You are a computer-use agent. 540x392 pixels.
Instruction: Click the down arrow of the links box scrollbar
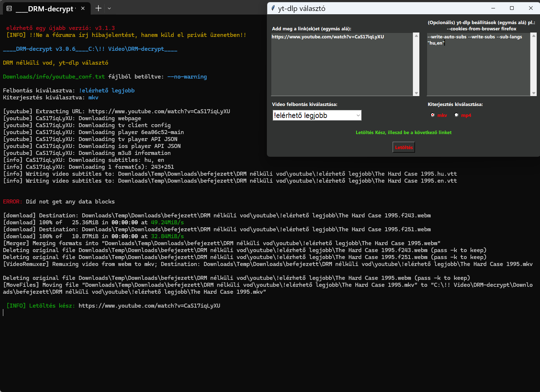point(416,93)
